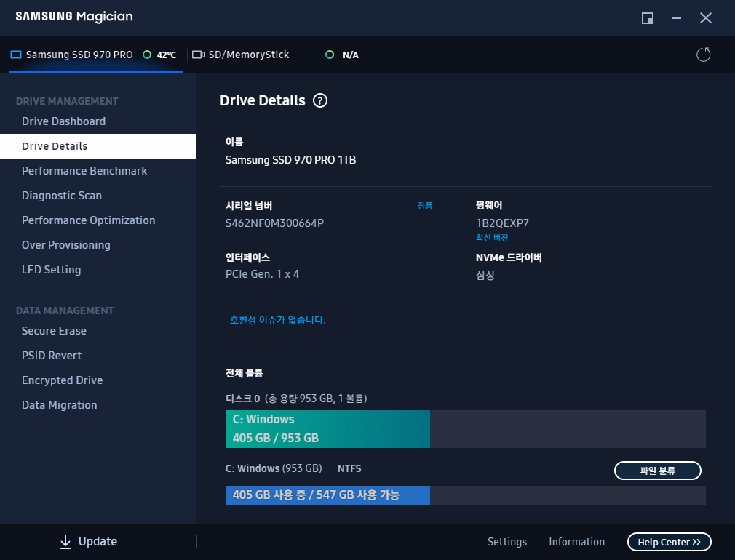The height and width of the screenshot is (560, 735).
Task: Click the Update button
Action: (x=89, y=542)
